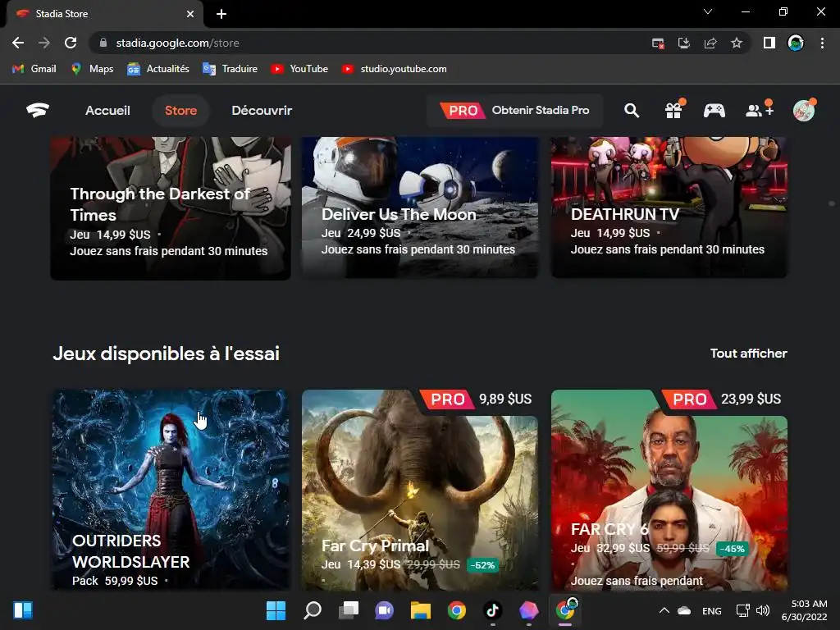Open the Stadia search magnifier
The width and height of the screenshot is (840, 630).
click(632, 111)
